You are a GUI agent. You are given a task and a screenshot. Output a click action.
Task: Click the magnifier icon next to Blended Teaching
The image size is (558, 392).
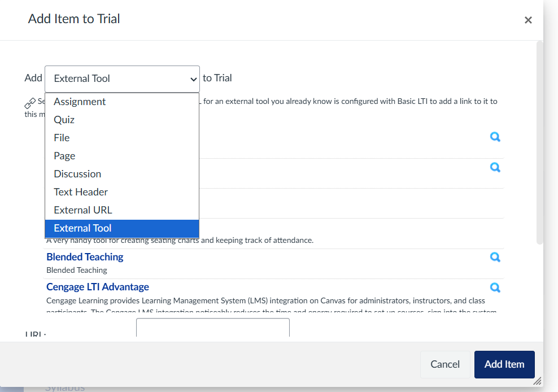(495, 257)
